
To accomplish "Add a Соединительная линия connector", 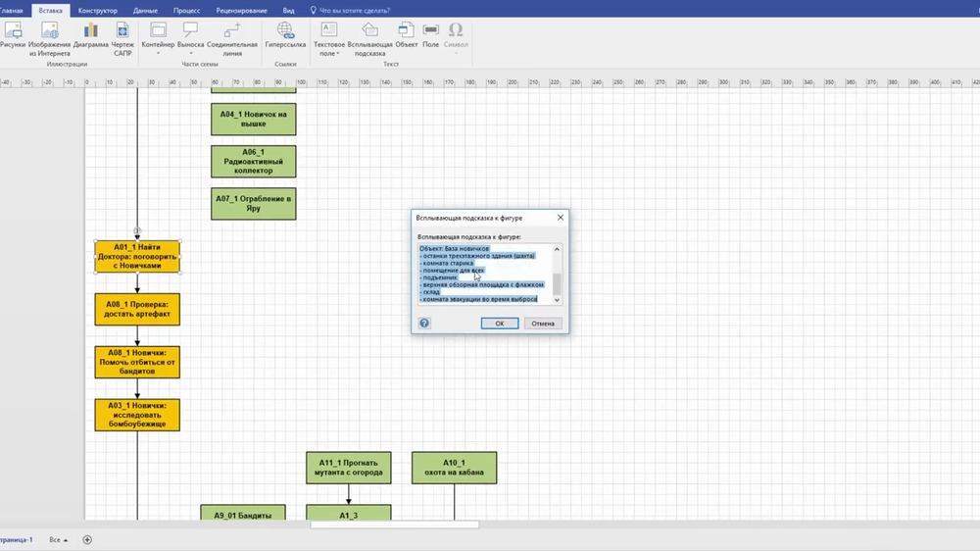I will pos(232,35).
